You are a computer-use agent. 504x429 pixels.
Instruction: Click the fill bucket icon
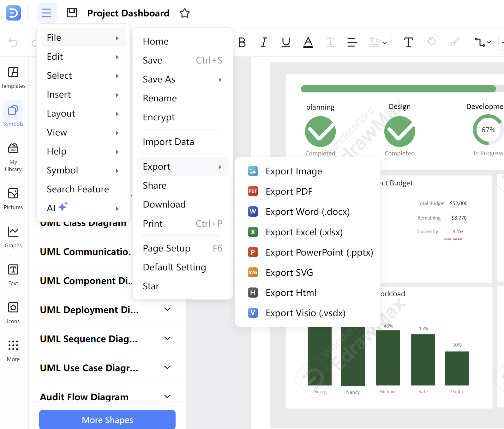[431, 41]
